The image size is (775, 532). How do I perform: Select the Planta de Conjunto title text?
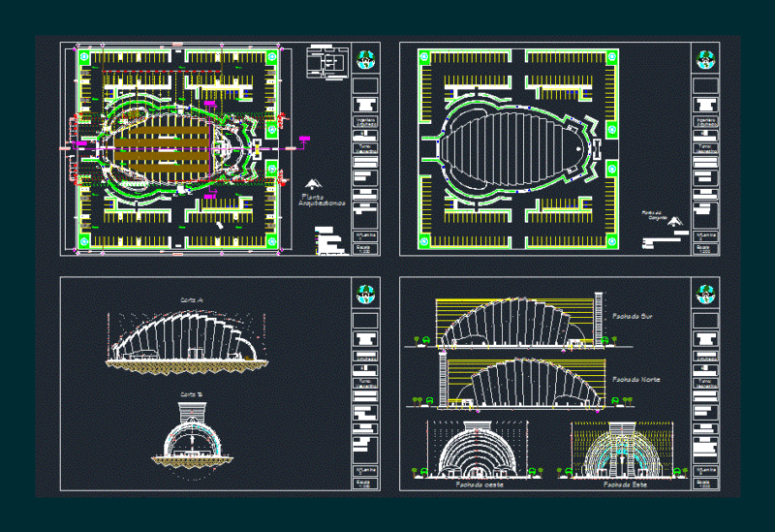click(655, 215)
